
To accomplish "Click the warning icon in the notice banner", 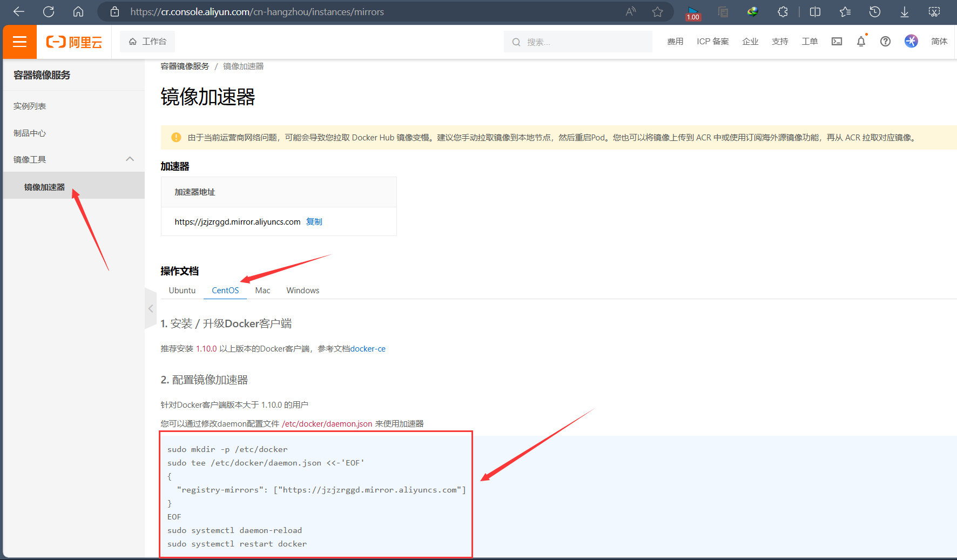I will pyautogui.click(x=176, y=137).
